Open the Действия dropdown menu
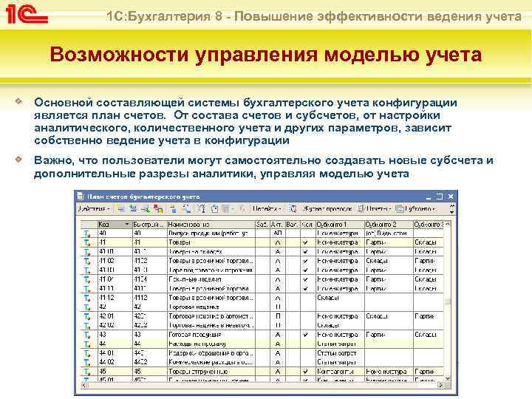This screenshot has height=399, width=532. [x=95, y=208]
